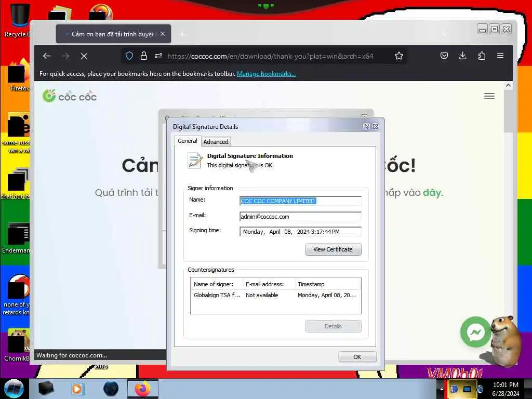Close the Cảm ơn bạn tab

click(x=163, y=34)
